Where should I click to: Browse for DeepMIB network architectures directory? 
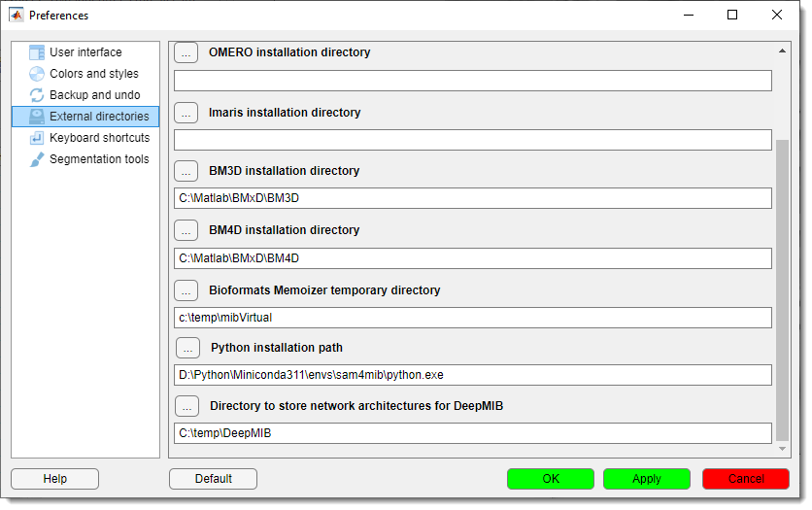pyautogui.click(x=187, y=406)
